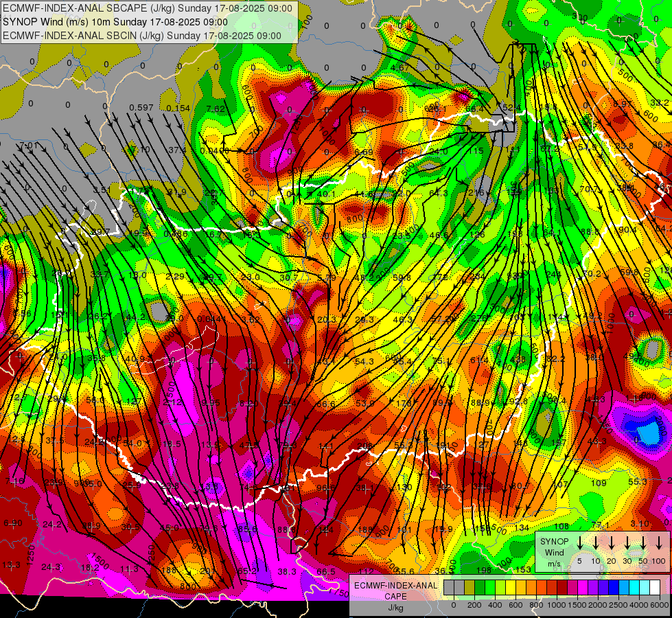Image resolution: width=672 pixels, height=618 pixels.
Task: Click the 6000 tick label on colour scale
Action: pyautogui.click(x=660, y=605)
